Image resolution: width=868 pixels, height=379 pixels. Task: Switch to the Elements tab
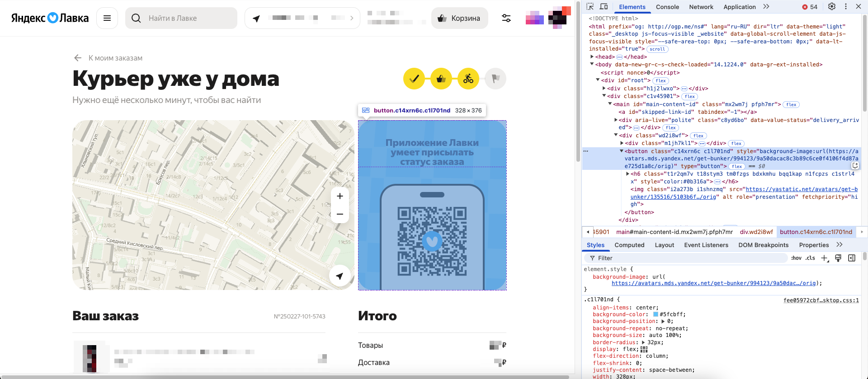pos(632,7)
